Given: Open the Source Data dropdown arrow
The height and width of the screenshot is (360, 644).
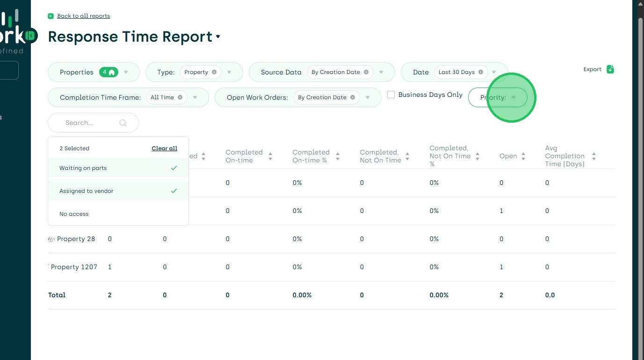Looking at the screenshot, I should point(381,72).
